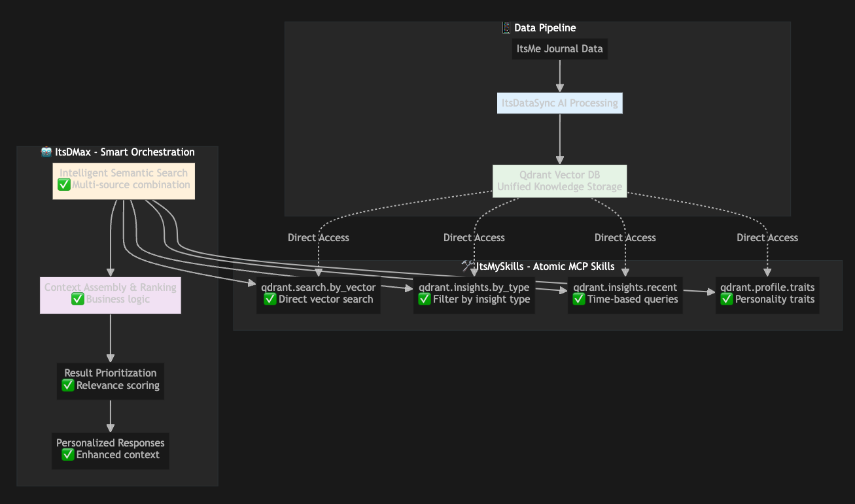Select the green checkmark before Enhanced context
This screenshot has width=855, height=504.
67,455
